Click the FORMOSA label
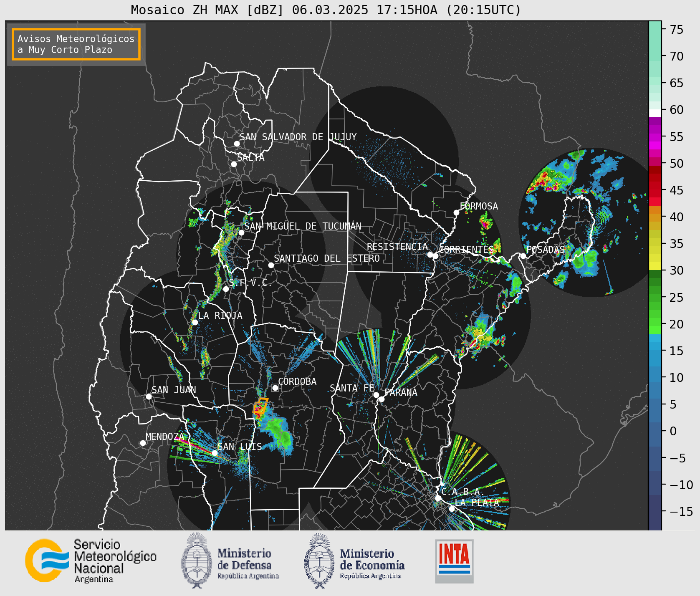700x596 pixels. pos(479,206)
